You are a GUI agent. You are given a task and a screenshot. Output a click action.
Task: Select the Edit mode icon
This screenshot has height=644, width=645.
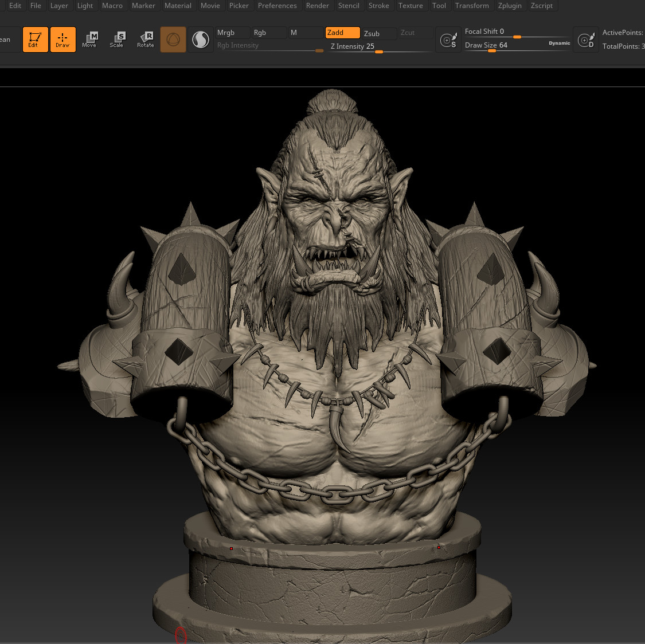point(35,39)
